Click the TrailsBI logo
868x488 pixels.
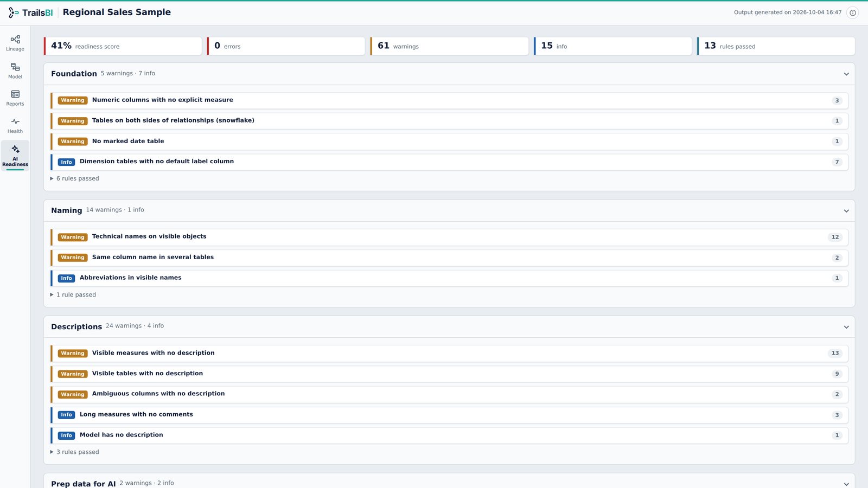pyautogui.click(x=30, y=12)
